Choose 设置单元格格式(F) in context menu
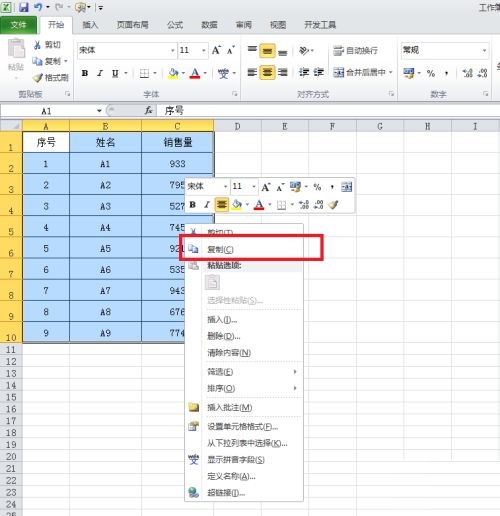500x516 pixels. click(x=245, y=427)
